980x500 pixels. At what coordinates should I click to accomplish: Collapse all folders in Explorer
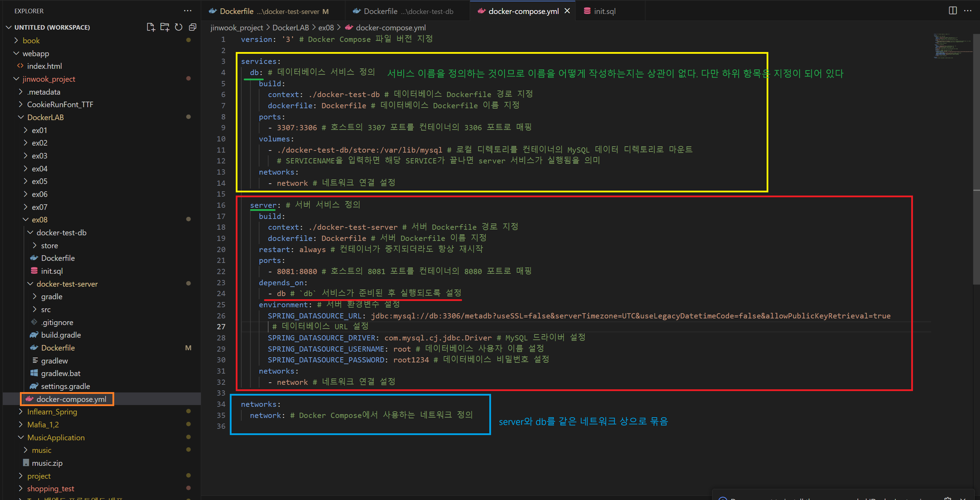(x=192, y=27)
